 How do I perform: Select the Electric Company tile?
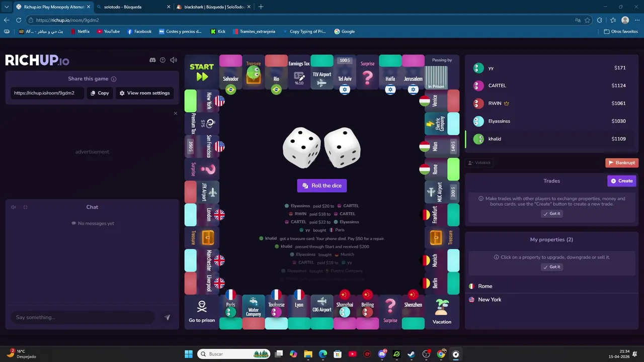click(x=442, y=124)
